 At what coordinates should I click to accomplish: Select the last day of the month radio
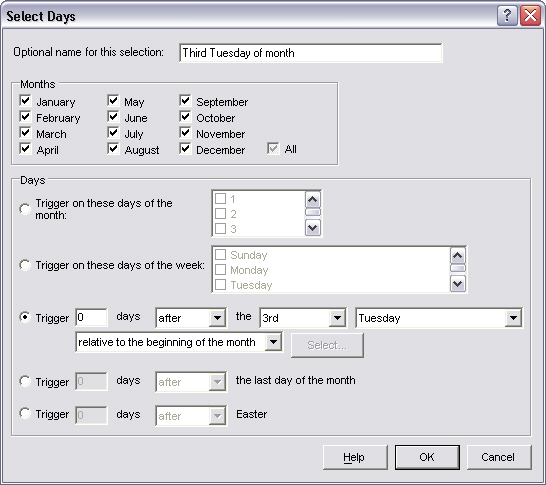(25, 381)
